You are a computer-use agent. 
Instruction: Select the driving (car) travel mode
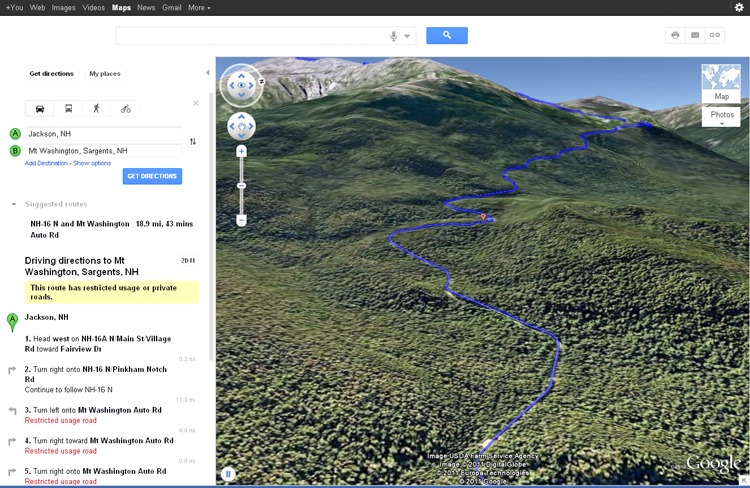(40, 108)
